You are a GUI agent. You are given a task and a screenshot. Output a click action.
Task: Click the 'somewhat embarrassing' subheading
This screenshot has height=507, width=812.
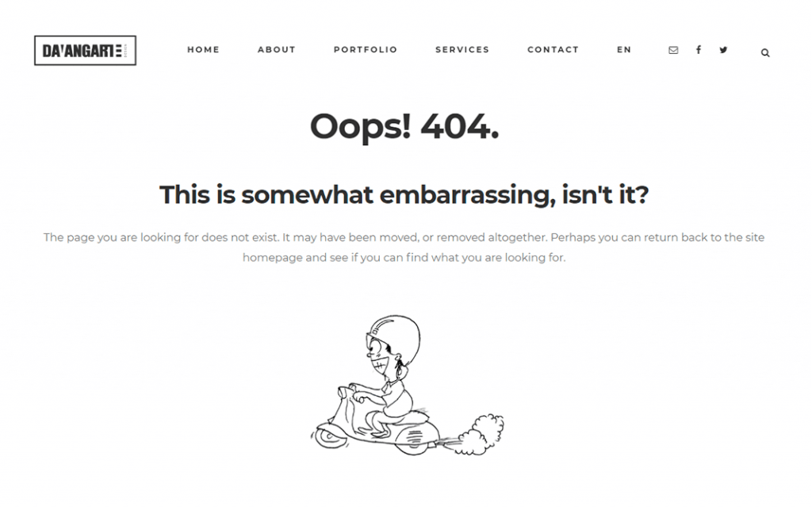click(x=404, y=195)
